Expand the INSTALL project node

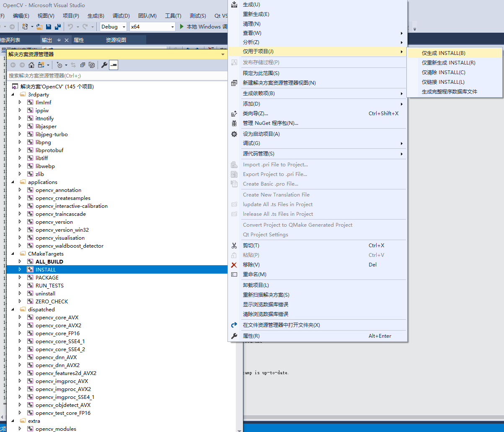click(20, 270)
